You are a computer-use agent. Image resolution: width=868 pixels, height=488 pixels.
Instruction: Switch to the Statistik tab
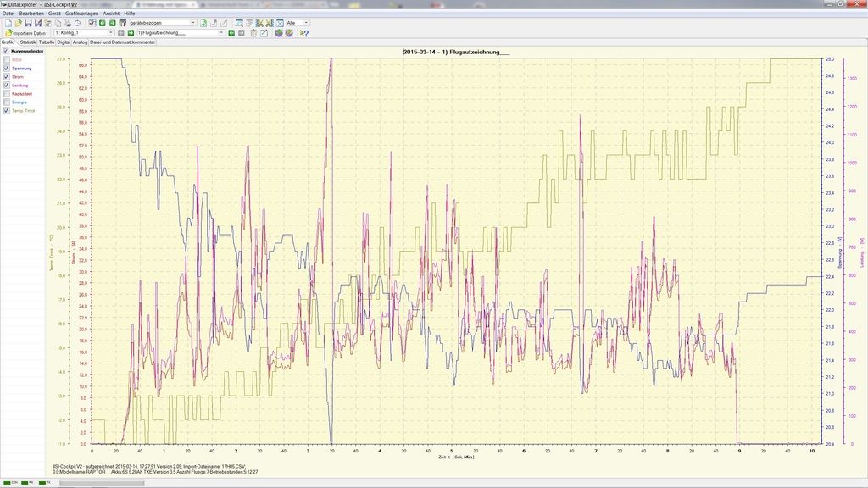pos(28,42)
